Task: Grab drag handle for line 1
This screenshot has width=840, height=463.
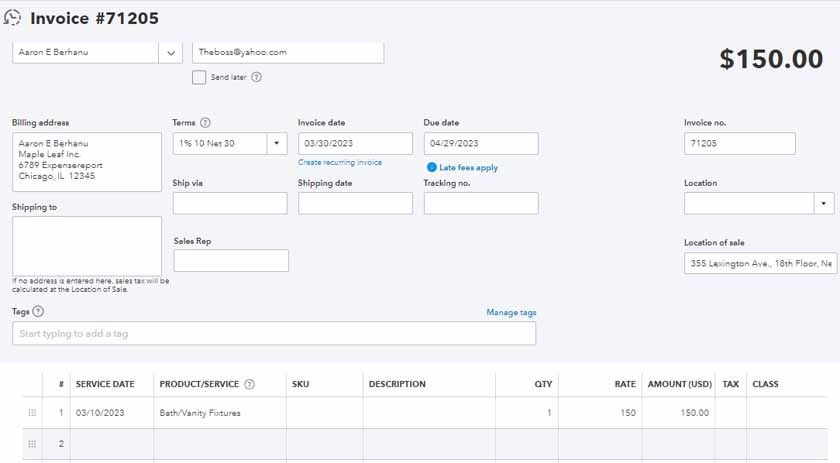Action: (x=32, y=413)
